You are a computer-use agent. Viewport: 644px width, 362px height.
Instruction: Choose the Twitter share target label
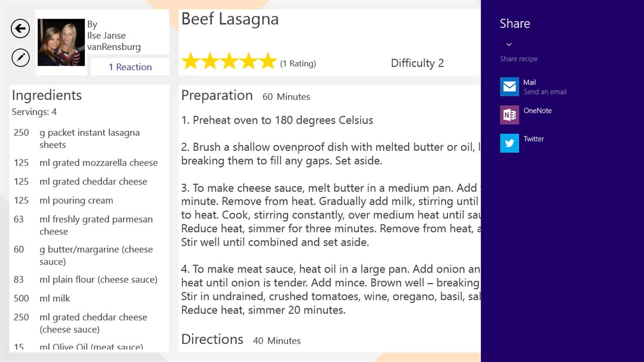click(x=534, y=139)
